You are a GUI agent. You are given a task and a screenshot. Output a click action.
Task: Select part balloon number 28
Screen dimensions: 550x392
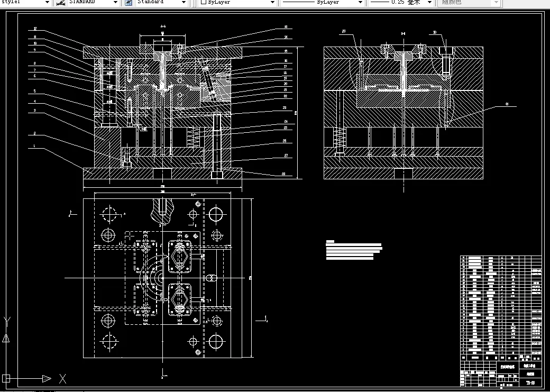tap(283, 174)
